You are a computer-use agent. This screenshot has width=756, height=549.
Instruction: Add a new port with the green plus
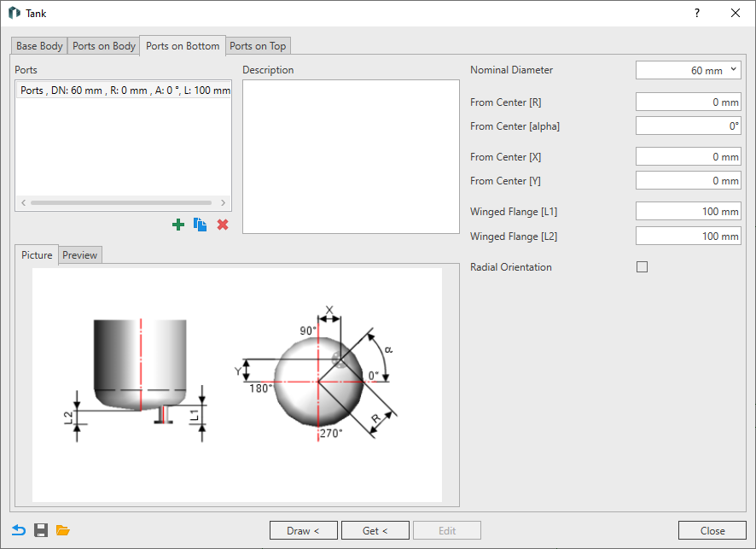pyautogui.click(x=178, y=225)
